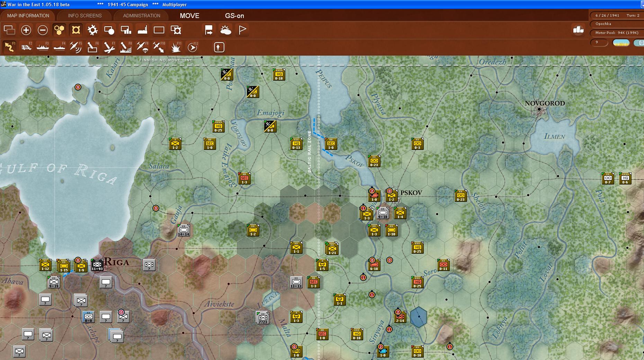Select the blue 0=0 unit counter
The image size is (644, 360).
(x=88, y=317)
